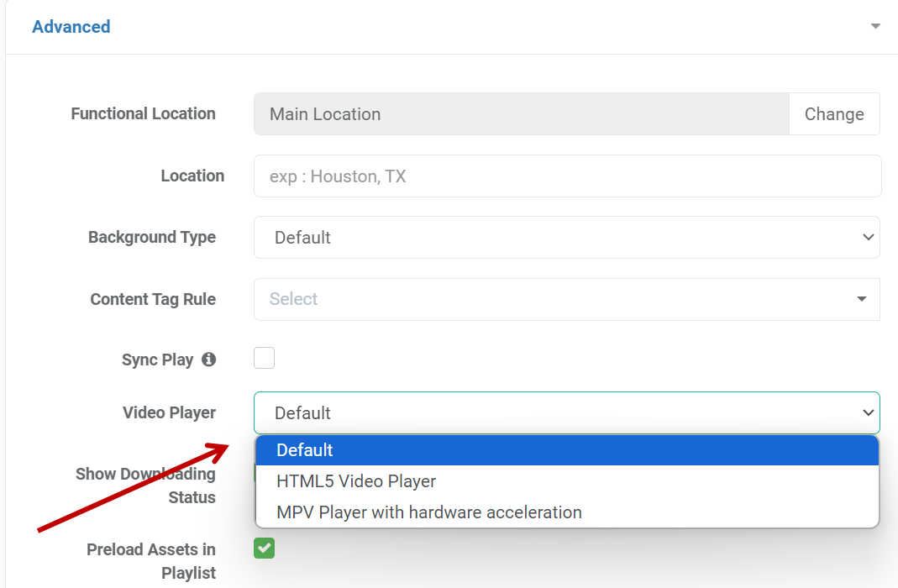
Task: Click the Content Tag Rule label
Action: [x=153, y=299]
